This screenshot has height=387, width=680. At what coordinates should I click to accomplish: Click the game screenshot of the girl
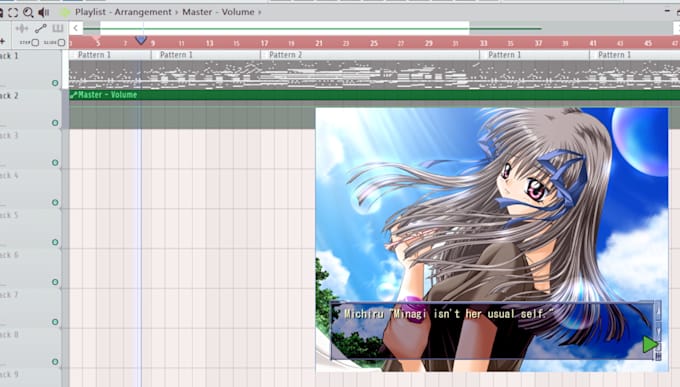click(492, 239)
